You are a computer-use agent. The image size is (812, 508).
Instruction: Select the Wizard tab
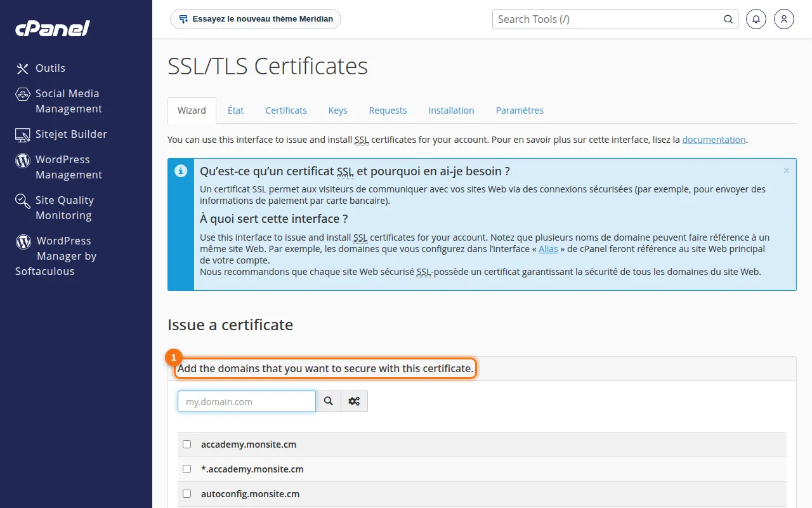point(192,110)
